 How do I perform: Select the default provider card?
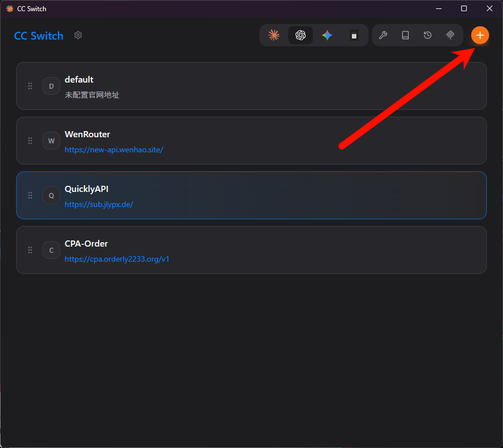(279, 86)
